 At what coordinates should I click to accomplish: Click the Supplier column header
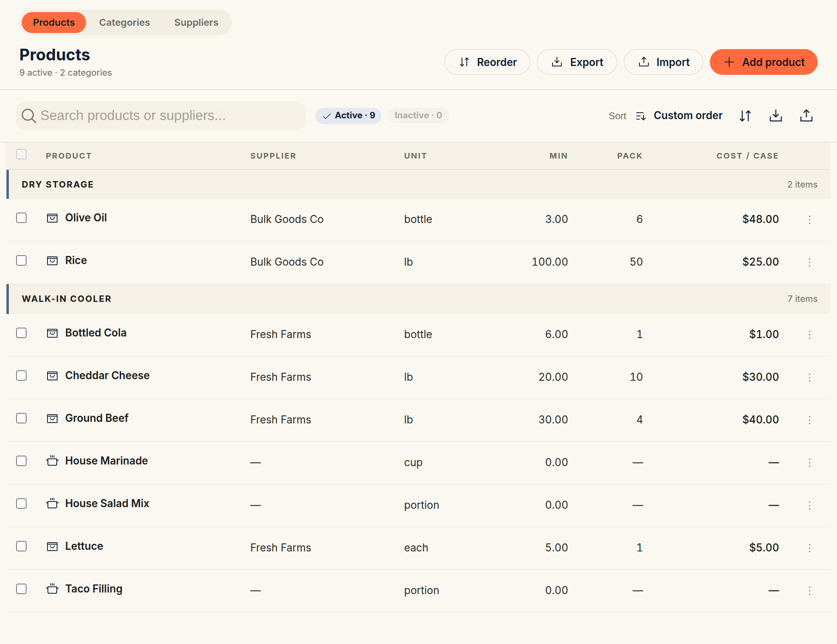[x=273, y=156]
